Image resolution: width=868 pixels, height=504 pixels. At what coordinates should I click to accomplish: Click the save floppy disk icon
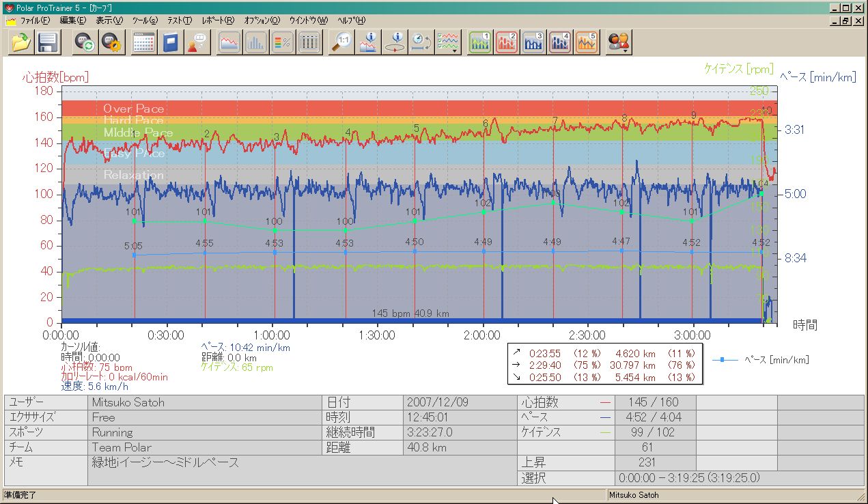(x=47, y=43)
